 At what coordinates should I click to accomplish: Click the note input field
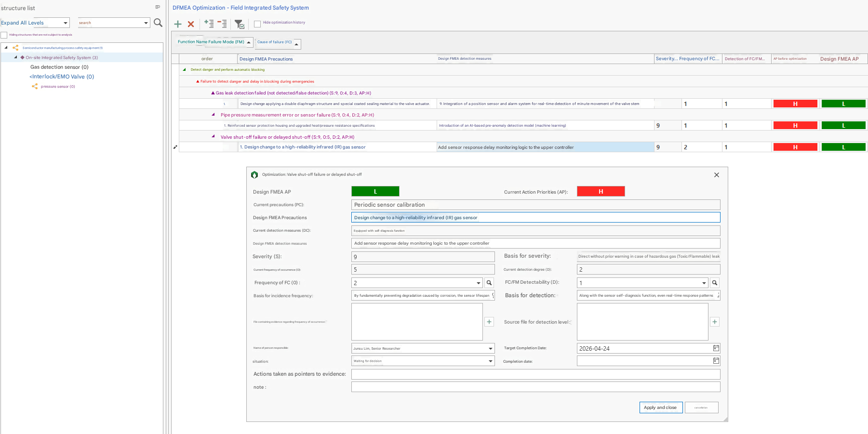pyautogui.click(x=536, y=387)
